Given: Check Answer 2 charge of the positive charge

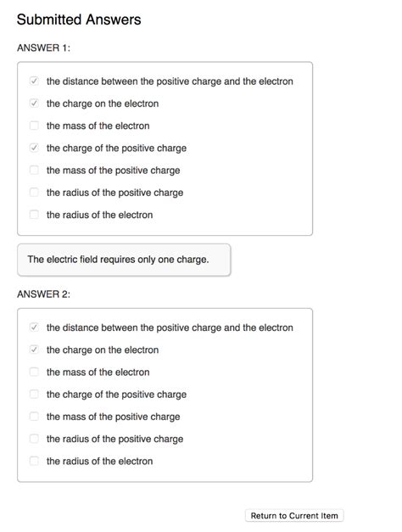Looking at the screenshot, I should (34, 394).
